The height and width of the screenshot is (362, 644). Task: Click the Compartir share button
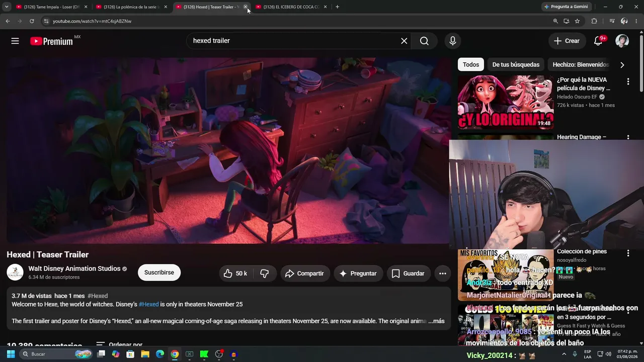pyautogui.click(x=304, y=274)
